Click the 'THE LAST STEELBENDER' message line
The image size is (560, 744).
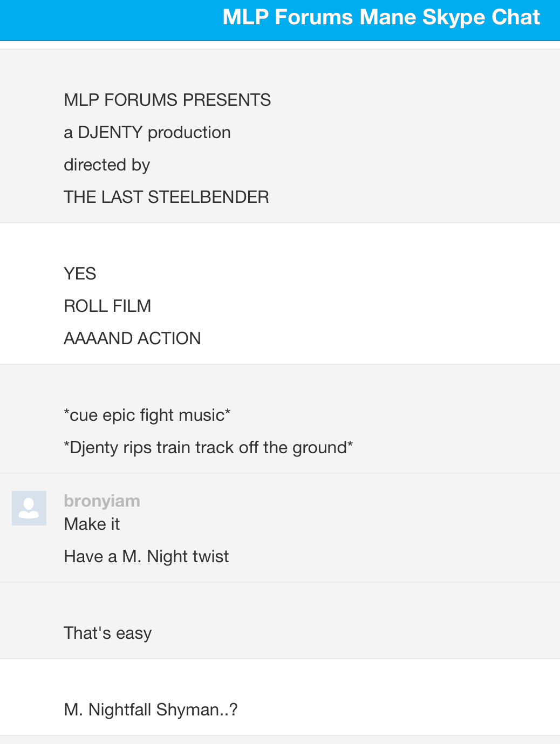pos(166,197)
